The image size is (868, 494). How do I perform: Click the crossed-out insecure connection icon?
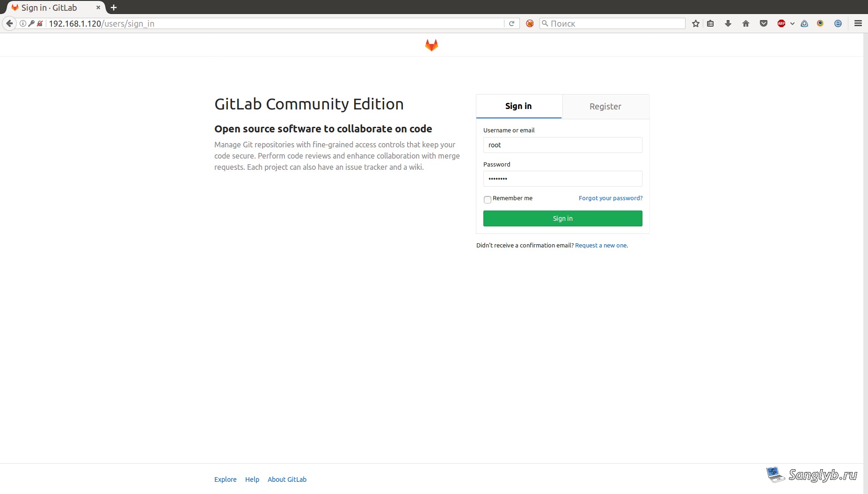pos(40,23)
